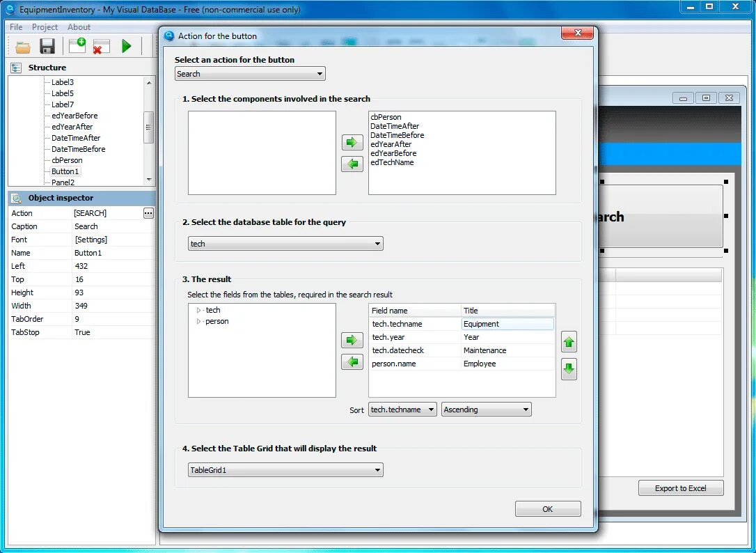
Task: Select DateTimeAfter in Structure tree
Action: click(76, 138)
